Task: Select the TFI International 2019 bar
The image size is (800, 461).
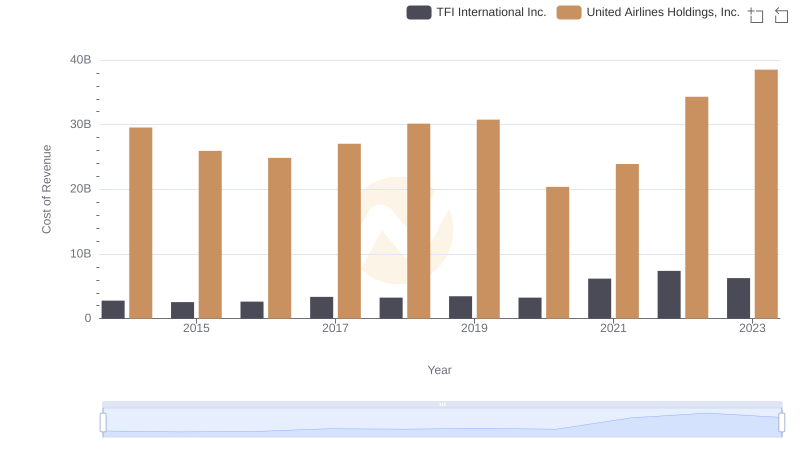Action: point(461,308)
